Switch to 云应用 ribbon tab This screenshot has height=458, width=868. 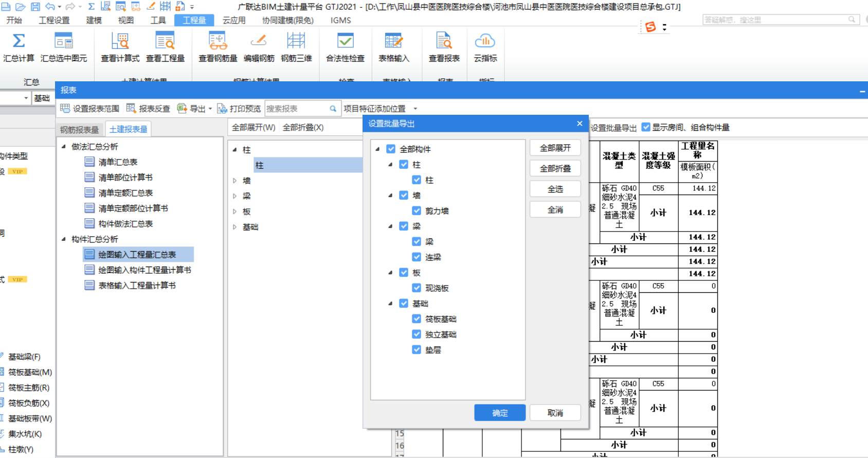click(234, 20)
